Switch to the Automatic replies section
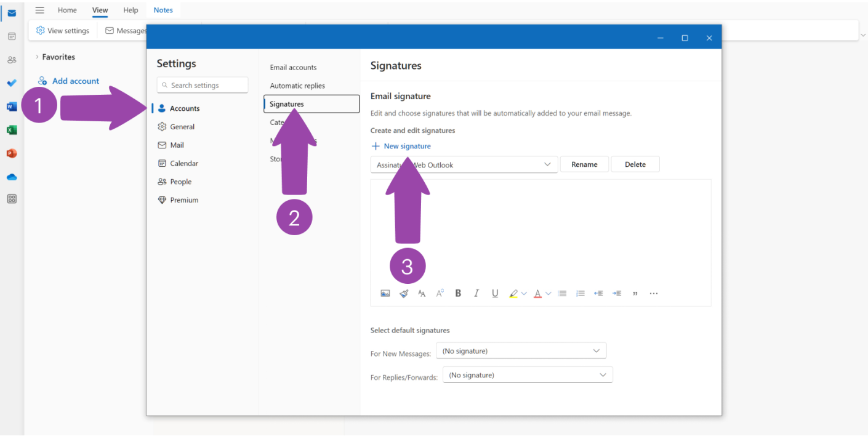This screenshot has height=439, width=868. (x=297, y=85)
